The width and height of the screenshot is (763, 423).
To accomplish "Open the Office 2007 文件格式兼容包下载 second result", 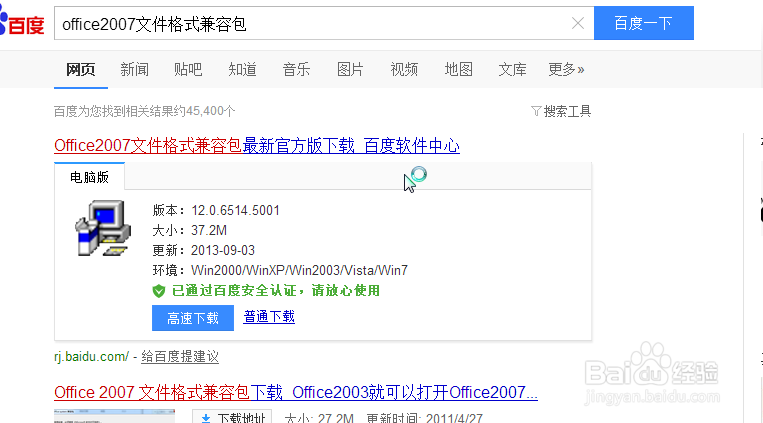I will pos(296,392).
